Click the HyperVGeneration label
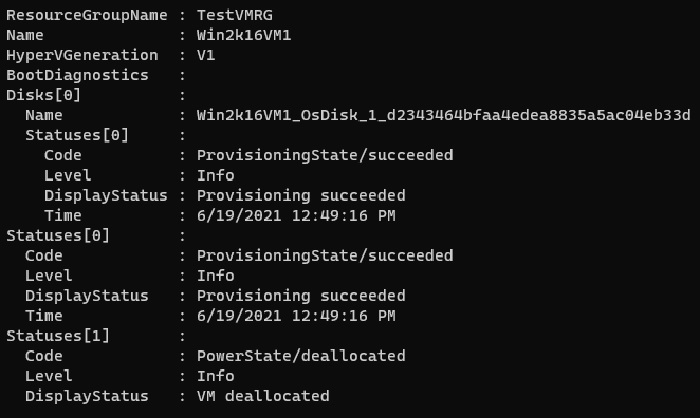700x418 pixels. 82,55
